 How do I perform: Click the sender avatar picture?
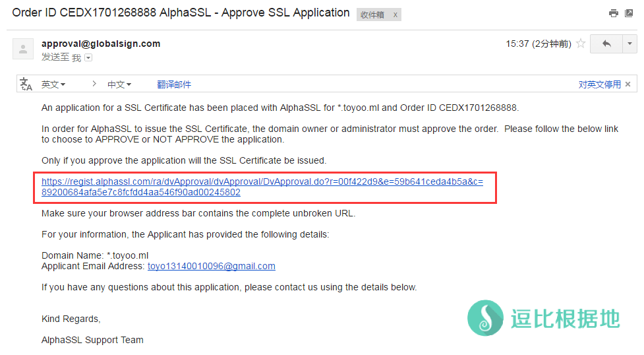[x=23, y=49]
